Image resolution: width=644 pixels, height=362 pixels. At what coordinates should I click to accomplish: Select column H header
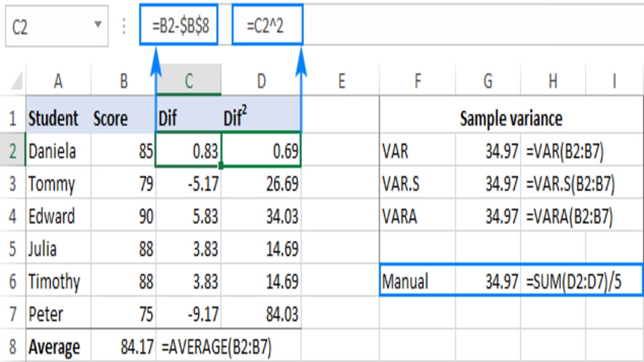[553, 81]
